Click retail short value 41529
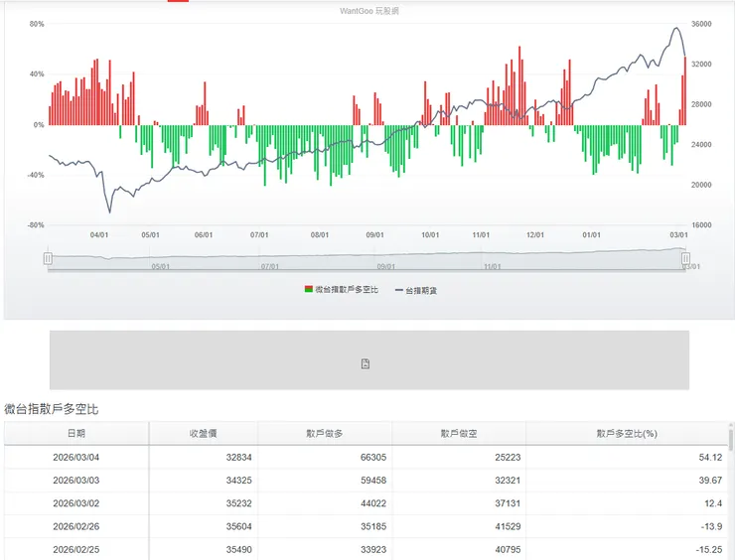 click(x=508, y=526)
